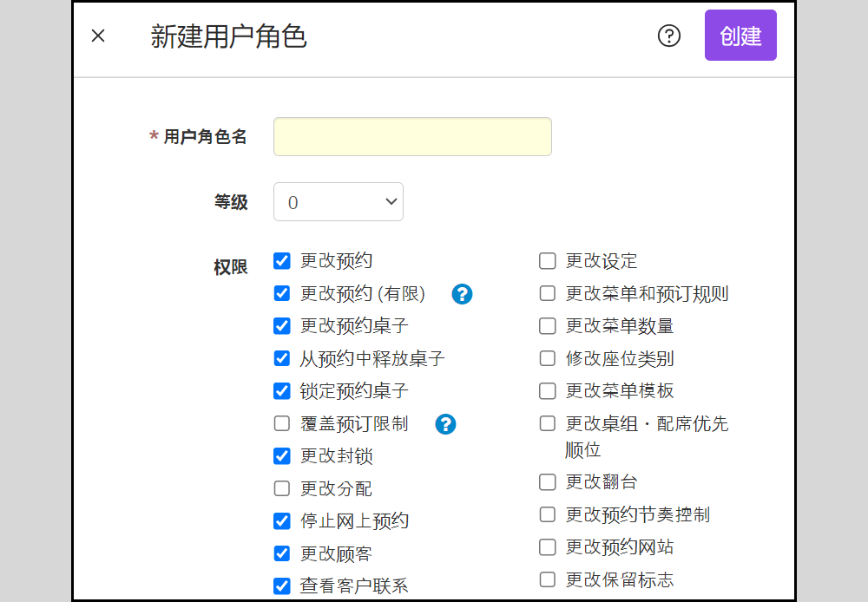This screenshot has width=868, height=602.
Task: Uncheck the 更改预约 checkbox
Action: [282, 260]
